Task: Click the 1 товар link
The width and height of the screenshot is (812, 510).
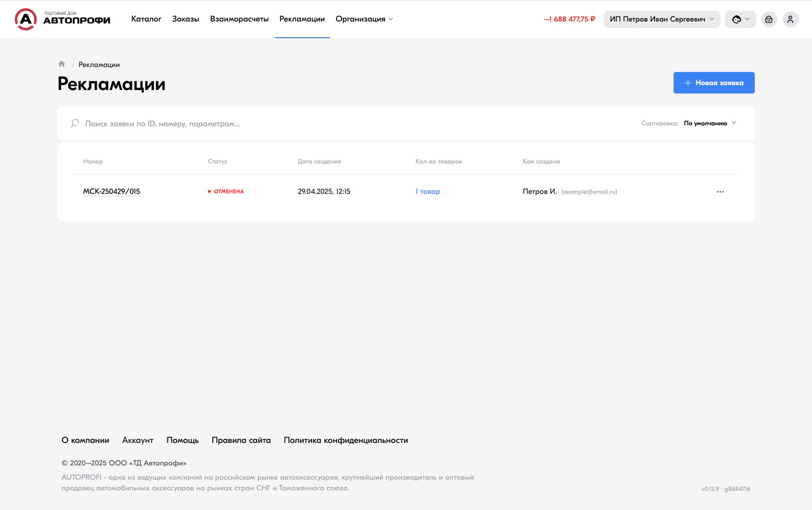Action: coord(428,192)
